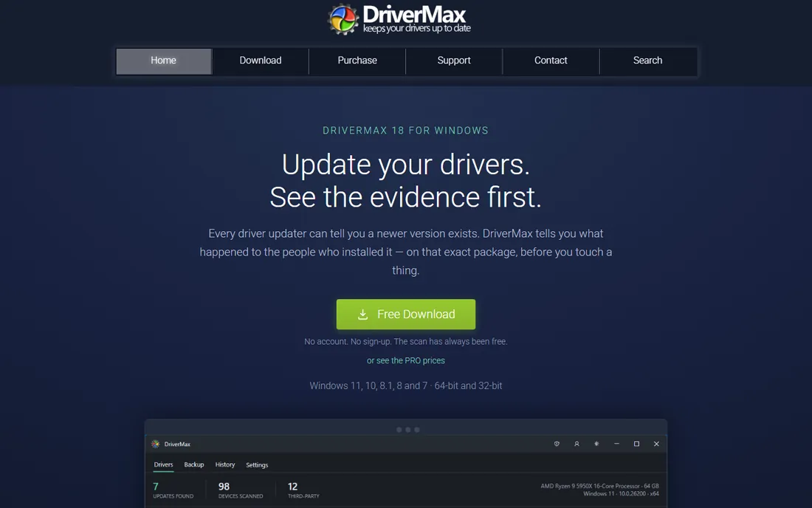Open the Settings tab in the preview window
This screenshot has width=812, height=508.
point(257,465)
